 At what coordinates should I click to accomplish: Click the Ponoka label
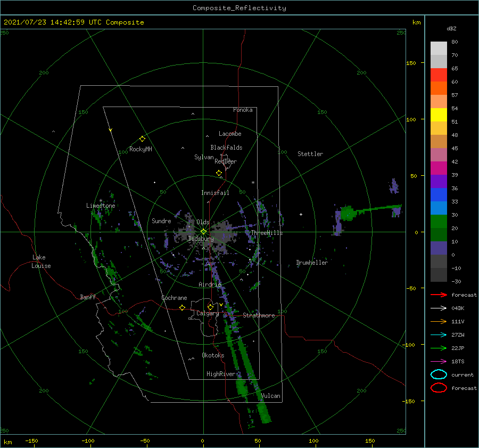(x=243, y=110)
